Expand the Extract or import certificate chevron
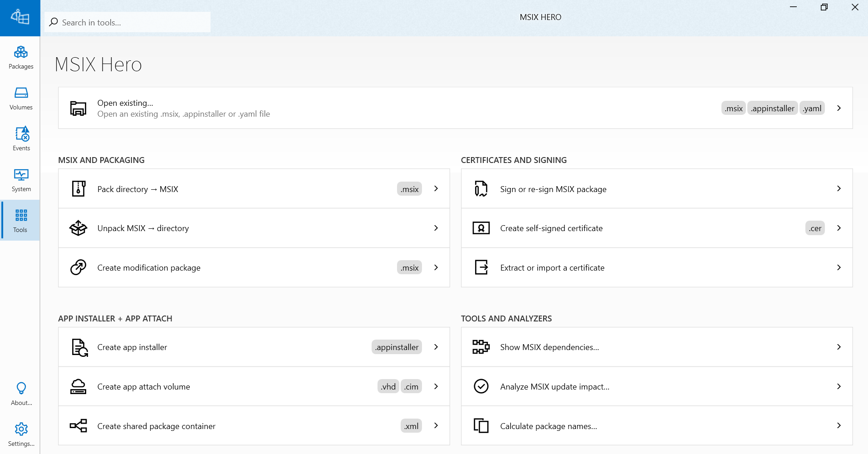Viewport: 868px width, 454px height. click(839, 267)
